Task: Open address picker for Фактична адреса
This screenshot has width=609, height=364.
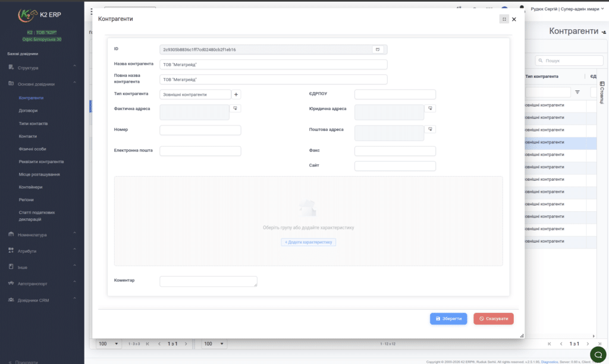Action: click(x=235, y=108)
